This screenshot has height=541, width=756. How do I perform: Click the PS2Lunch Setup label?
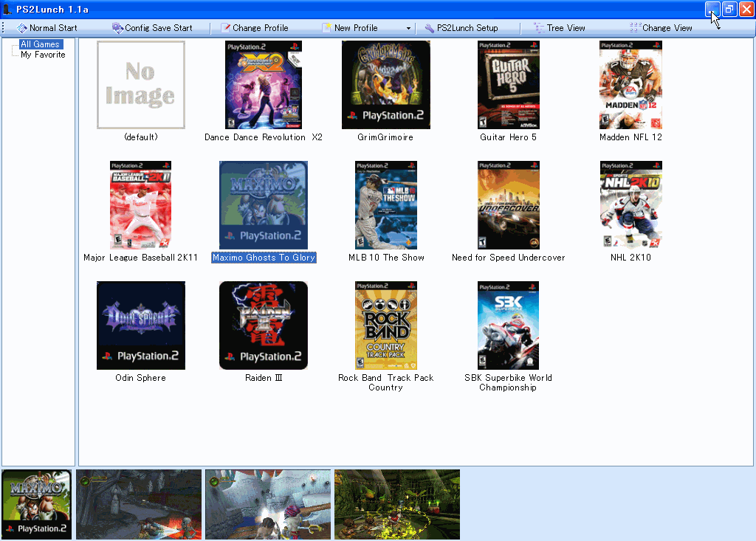tap(467, 28)
